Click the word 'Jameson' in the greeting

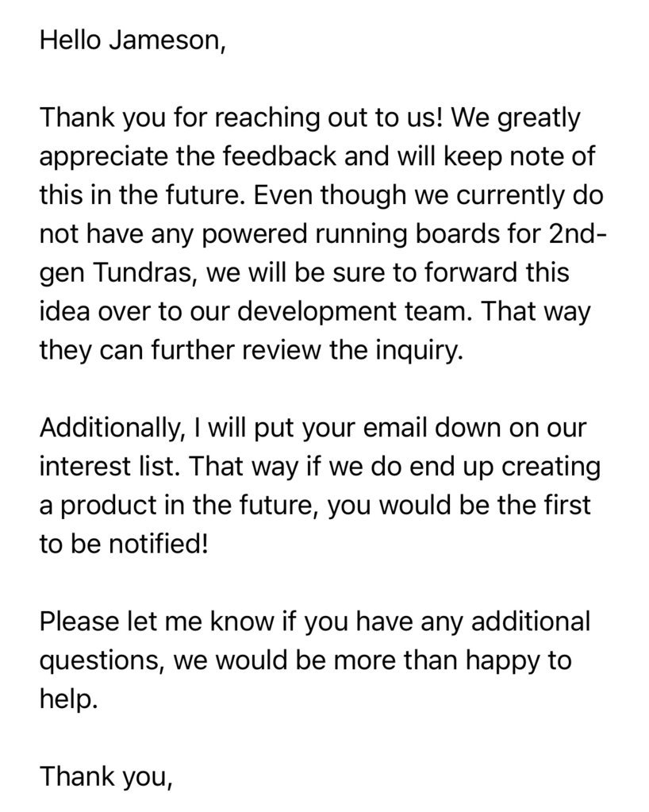click(x=166, y=40)
